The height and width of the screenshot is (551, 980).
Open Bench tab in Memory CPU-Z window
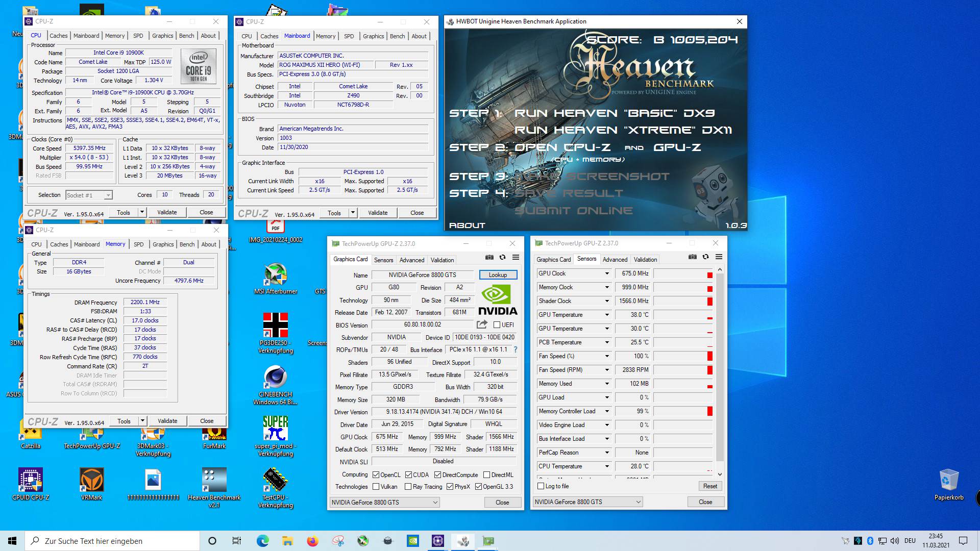tap(187, 244)
